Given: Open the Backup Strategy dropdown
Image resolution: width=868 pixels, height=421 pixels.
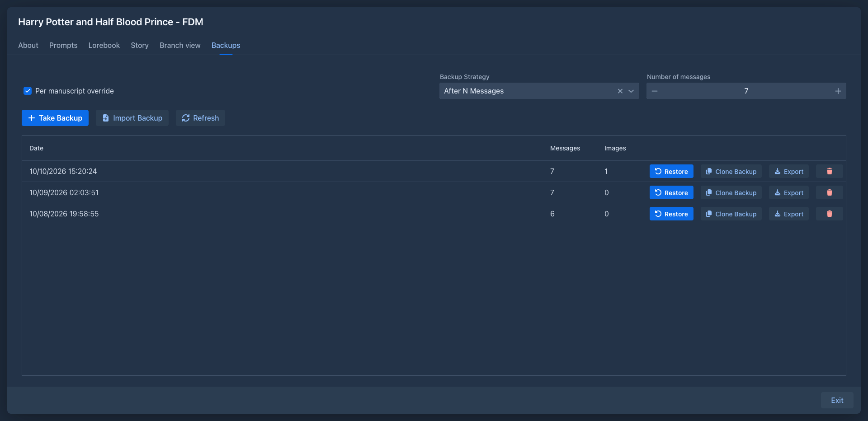Looking at the screenshot, I should point(631,91).
